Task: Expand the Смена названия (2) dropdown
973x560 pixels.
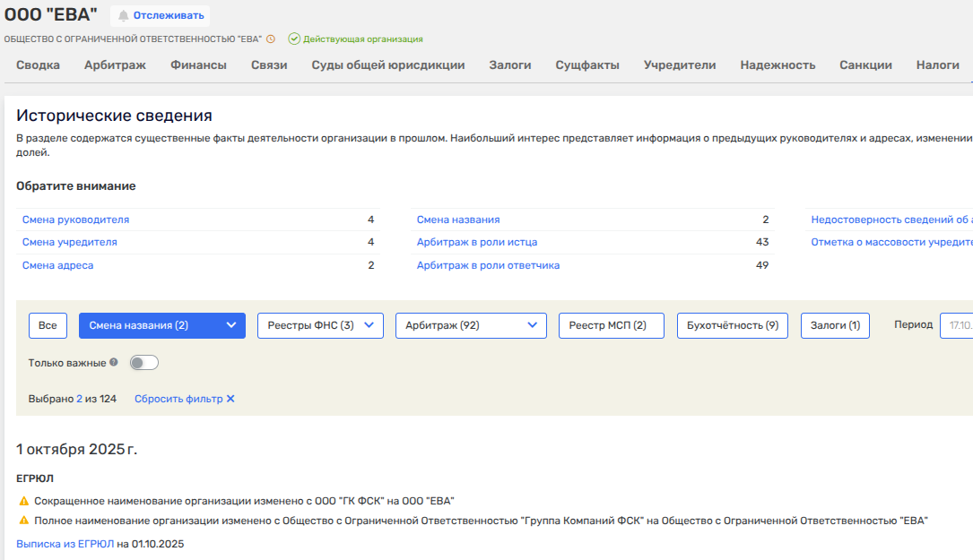Action: click(231, 325)
